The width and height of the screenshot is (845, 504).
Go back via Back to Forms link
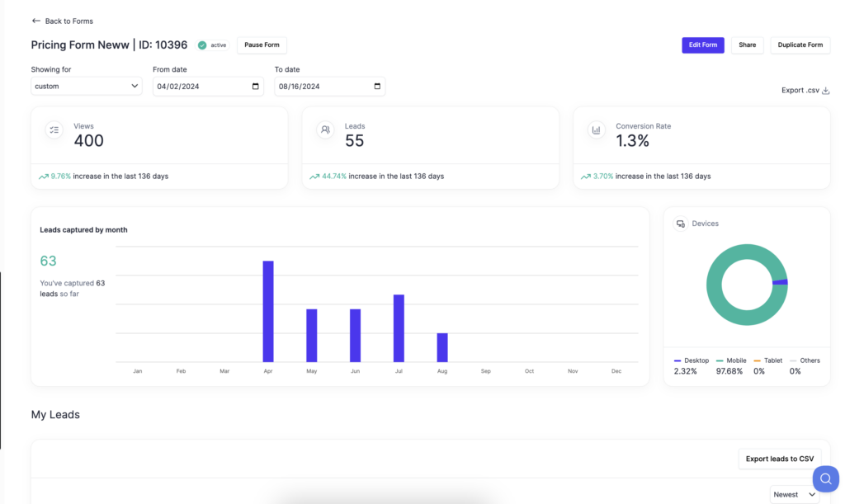click(68, 21)
